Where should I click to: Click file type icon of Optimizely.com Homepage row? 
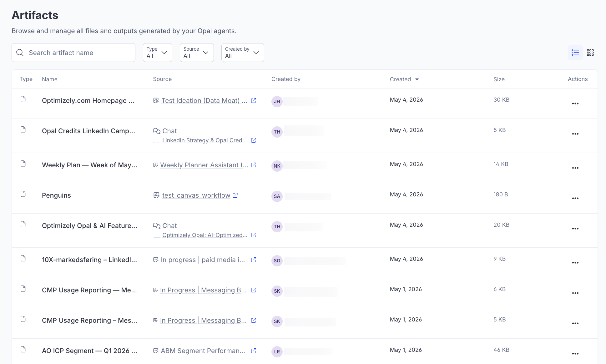23,99
